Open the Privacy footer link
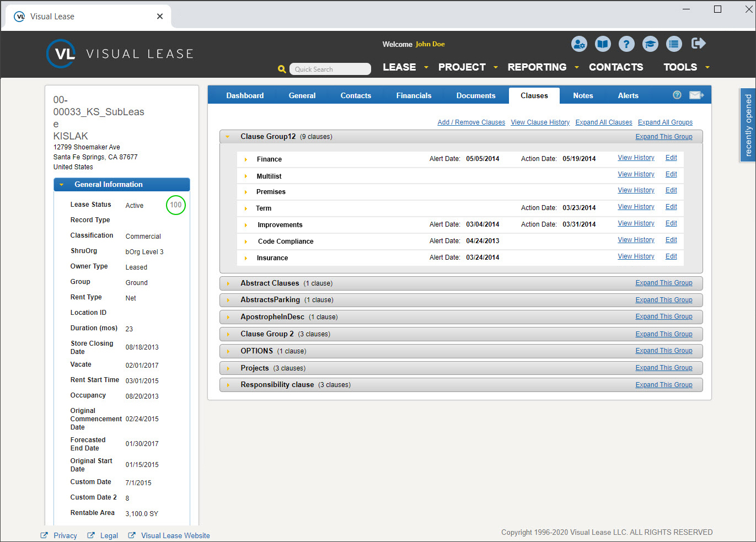The height and width of the screenshot is (542, 756). [x=65, y=535]
